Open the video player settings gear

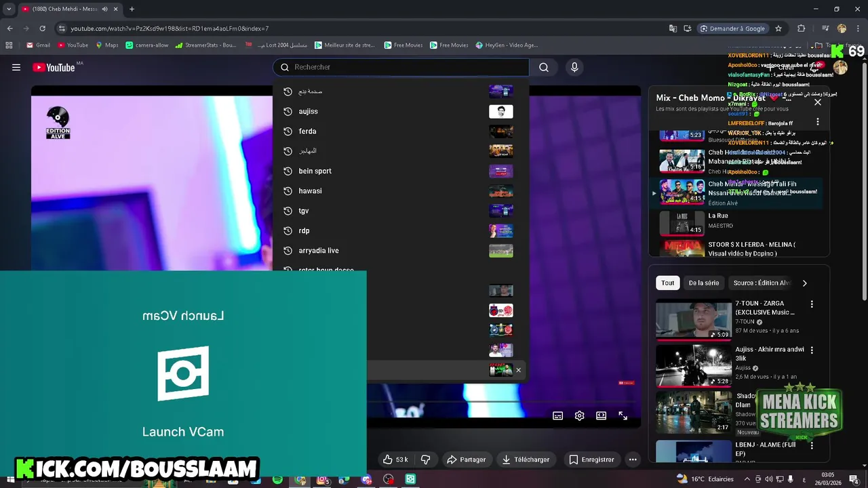point(579,416)
